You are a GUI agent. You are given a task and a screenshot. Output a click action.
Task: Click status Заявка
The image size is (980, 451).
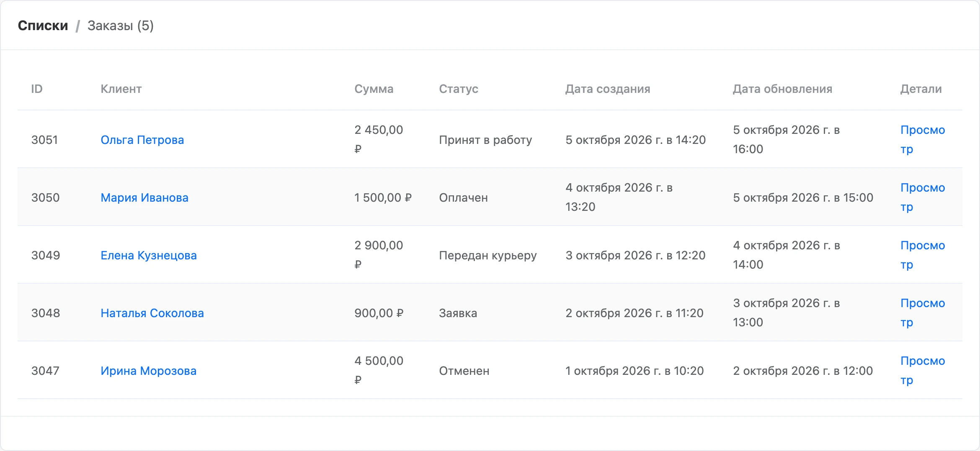(458, 313)
